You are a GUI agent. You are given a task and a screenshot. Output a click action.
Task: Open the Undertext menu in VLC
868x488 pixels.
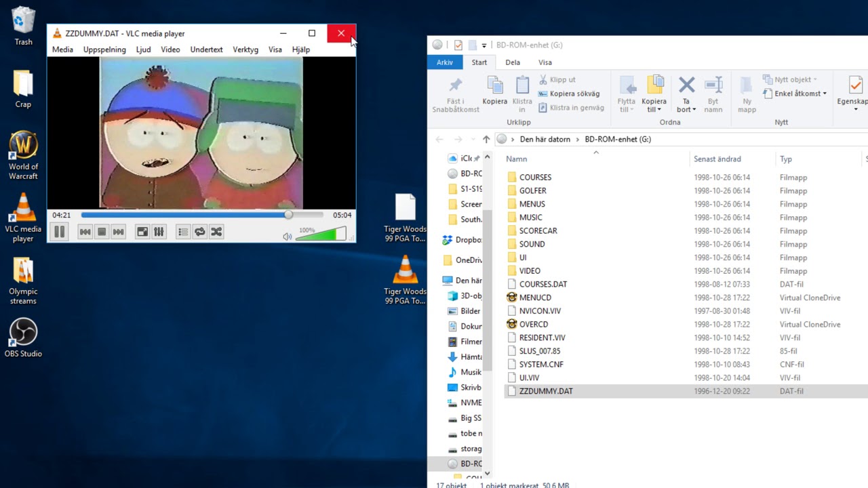tap(206, 49)
